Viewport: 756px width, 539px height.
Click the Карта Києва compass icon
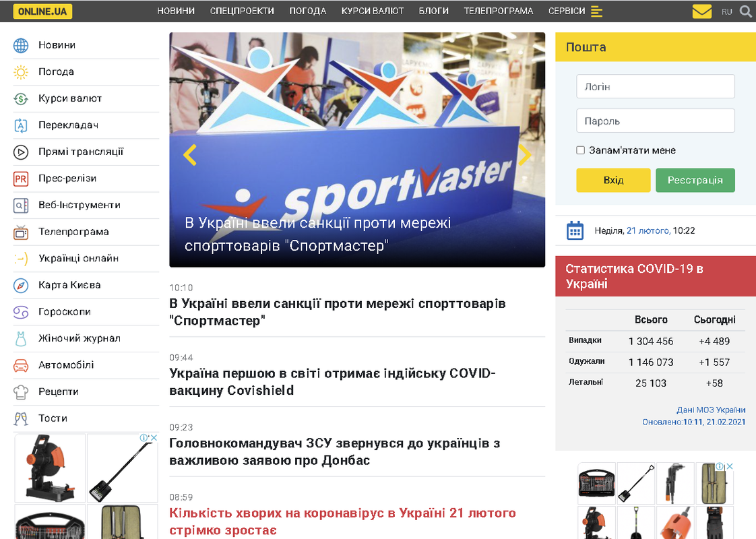pos(21,286)
